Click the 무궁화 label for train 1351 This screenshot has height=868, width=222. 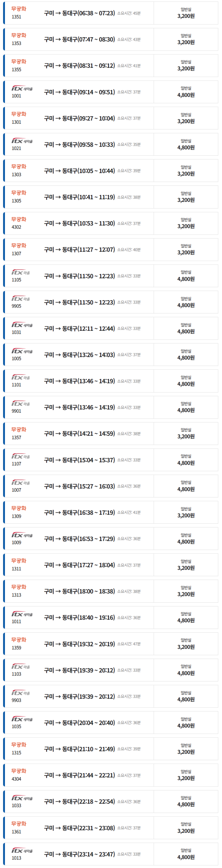pos(19,9)
